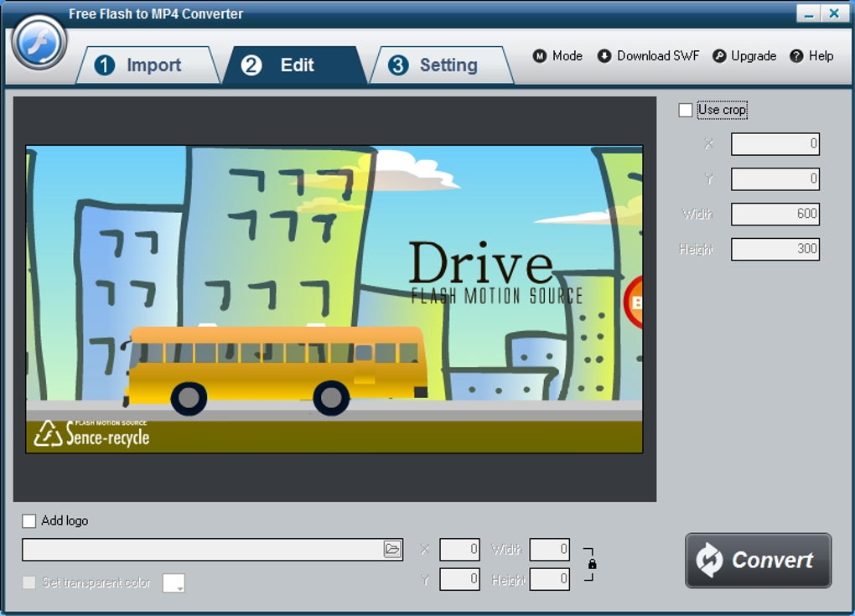Click the crop Y value field
Screen dimensions: 855x616
(x=775, y=179)
